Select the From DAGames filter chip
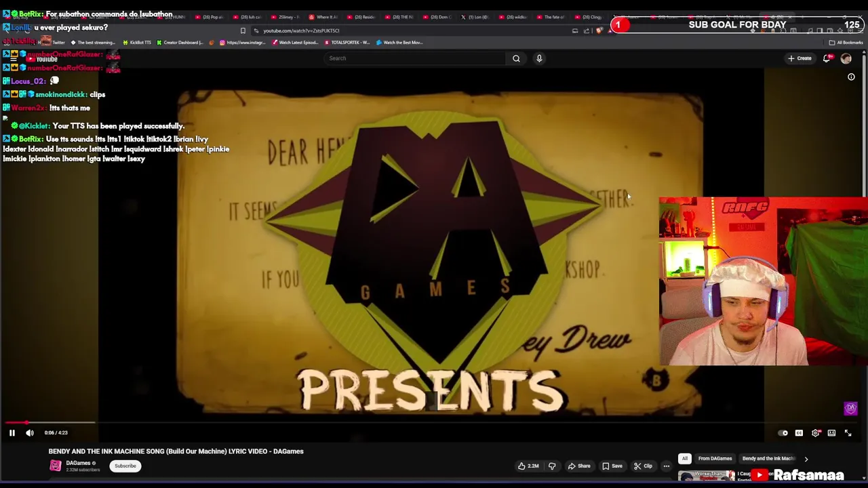 pos(715,459)
